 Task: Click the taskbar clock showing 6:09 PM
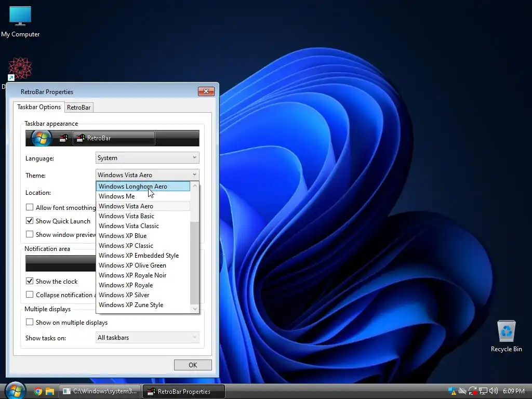[x=514, y=391]
